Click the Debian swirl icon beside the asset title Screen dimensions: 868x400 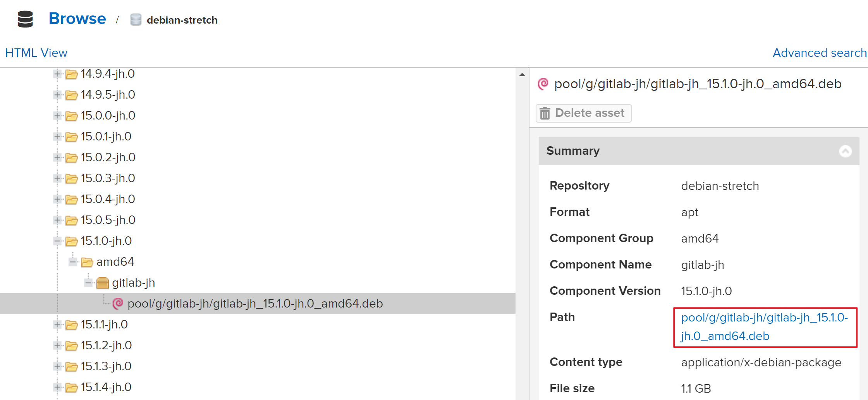point(543,83)
